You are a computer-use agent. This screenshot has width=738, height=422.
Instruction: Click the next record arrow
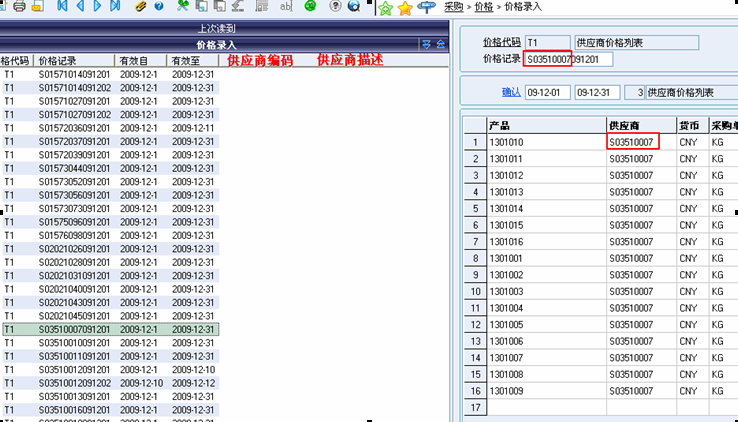(97, 6)
